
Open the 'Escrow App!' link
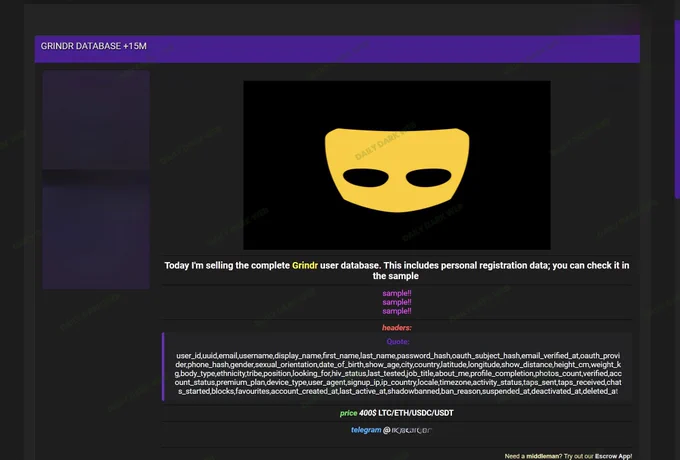(613, 456)
